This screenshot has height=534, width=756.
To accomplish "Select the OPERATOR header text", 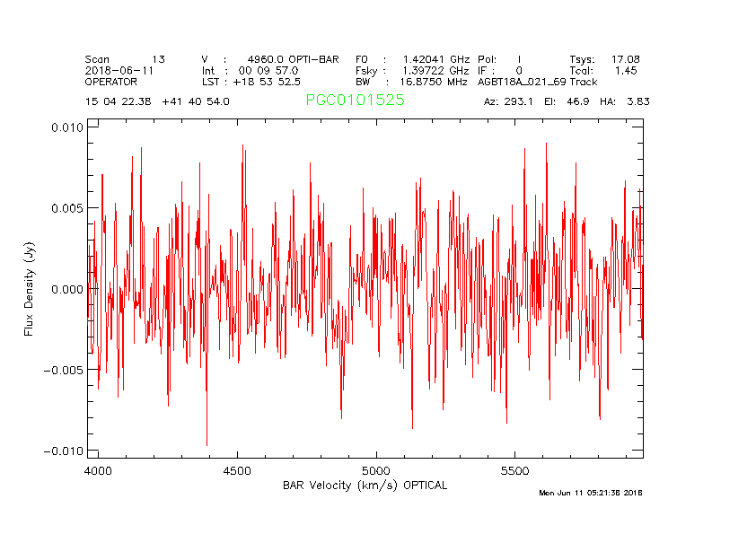I will (x=111, y=82).
